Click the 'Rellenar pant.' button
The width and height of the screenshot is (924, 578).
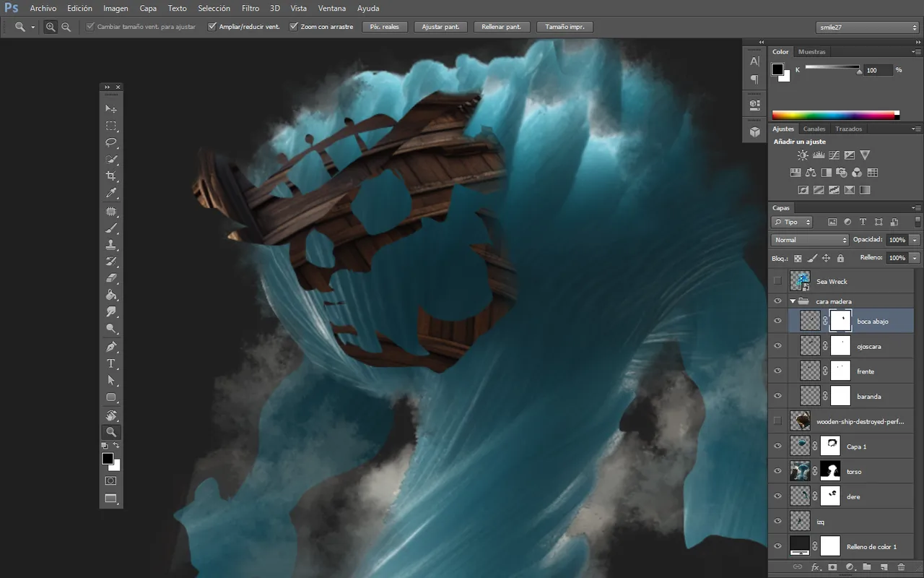click(x=502, y=27)
